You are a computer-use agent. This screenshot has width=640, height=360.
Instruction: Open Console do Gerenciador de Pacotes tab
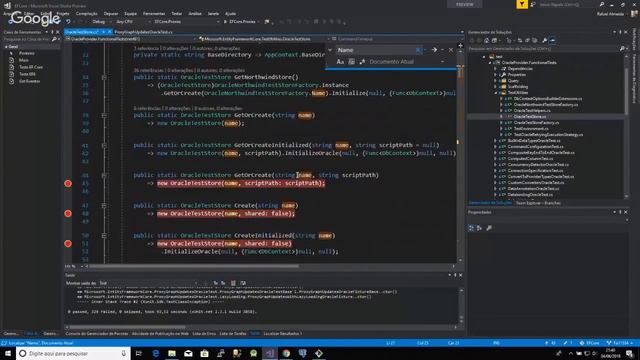point(97,333)
